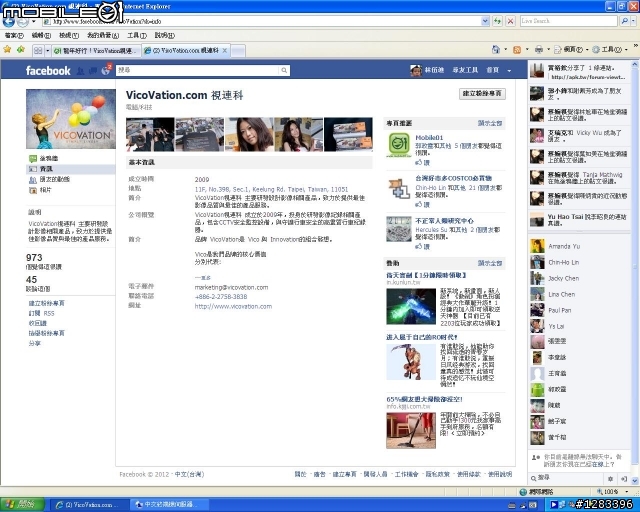Close the active VicoVation tab
640x512 pixels.
224,51
